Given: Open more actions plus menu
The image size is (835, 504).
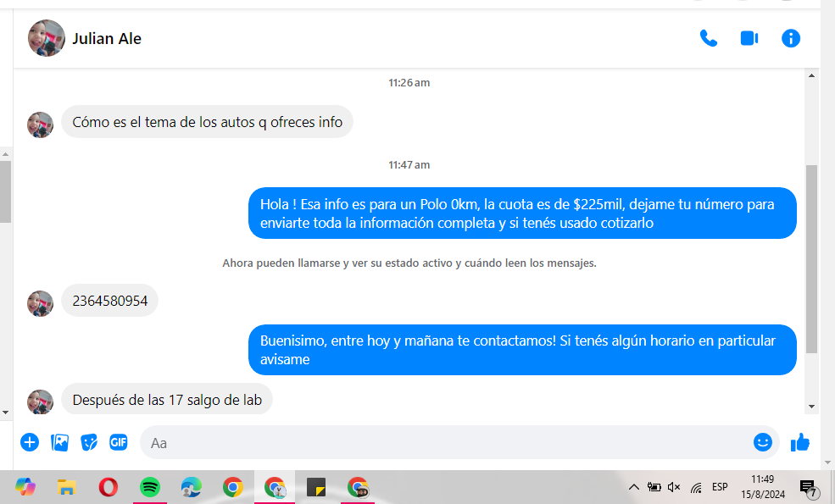Looking at the screenshot, I should coord(30,442).
